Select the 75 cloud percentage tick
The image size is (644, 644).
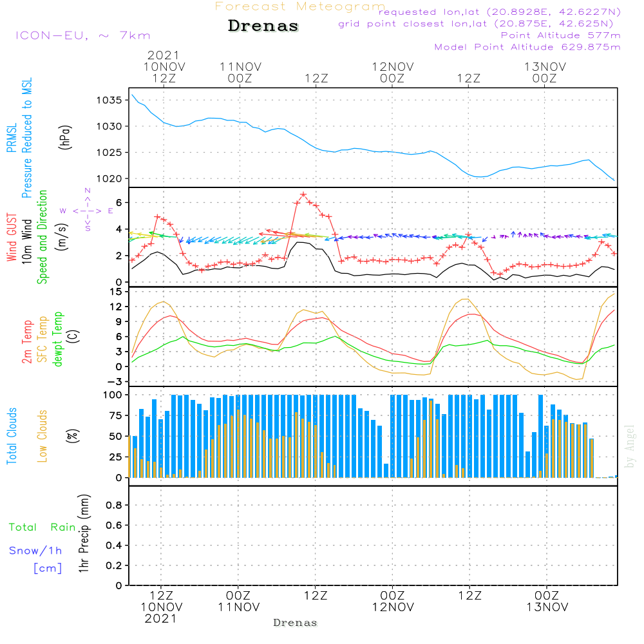116,415
